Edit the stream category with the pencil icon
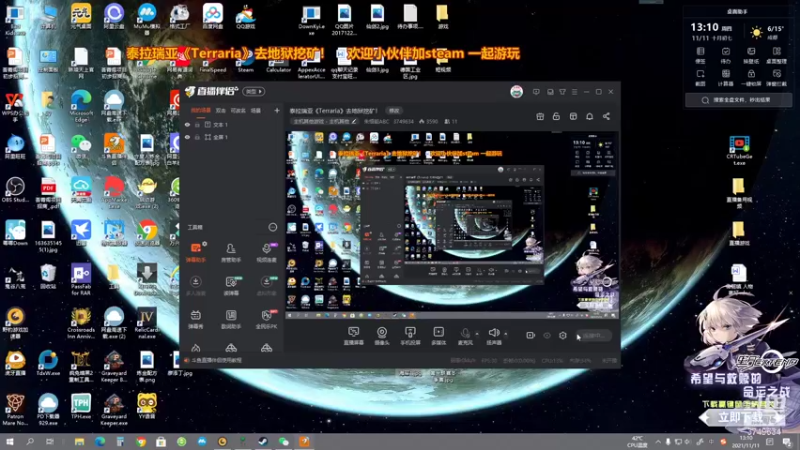The height and width of the screenshot is (450, 800). pyautogui.click(x=354, y=121)
